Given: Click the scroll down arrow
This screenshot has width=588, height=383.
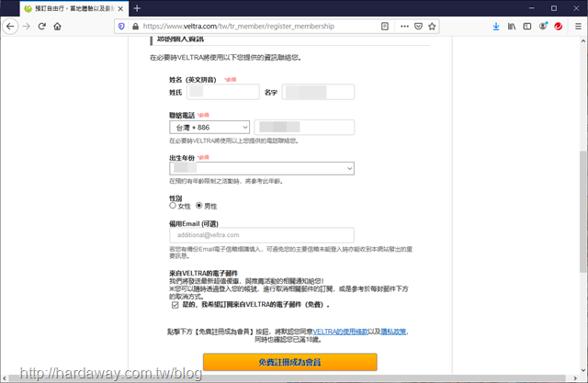Looking at the screenshot, I should [x=583, y=370].
